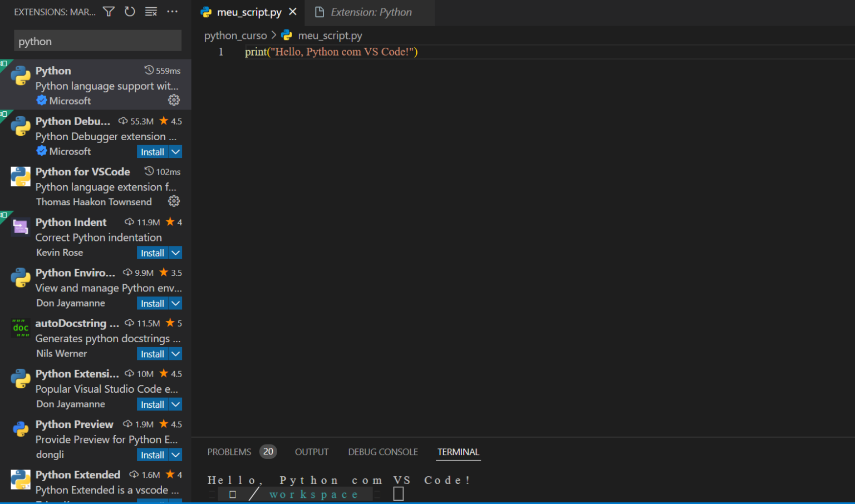Select the Python for VSCode extension icon
Viewport: 855px width, 504px height.
(x=21, y=176)
